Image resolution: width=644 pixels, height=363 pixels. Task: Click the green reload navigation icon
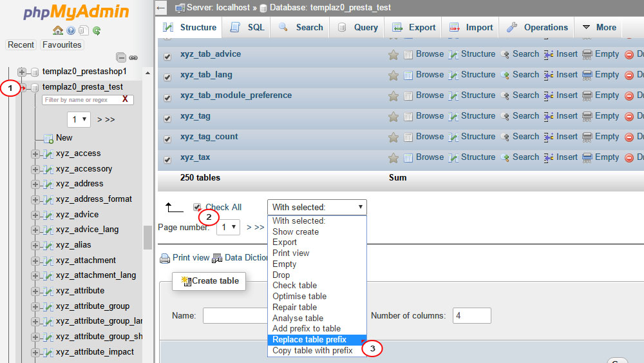click(97, 30)
